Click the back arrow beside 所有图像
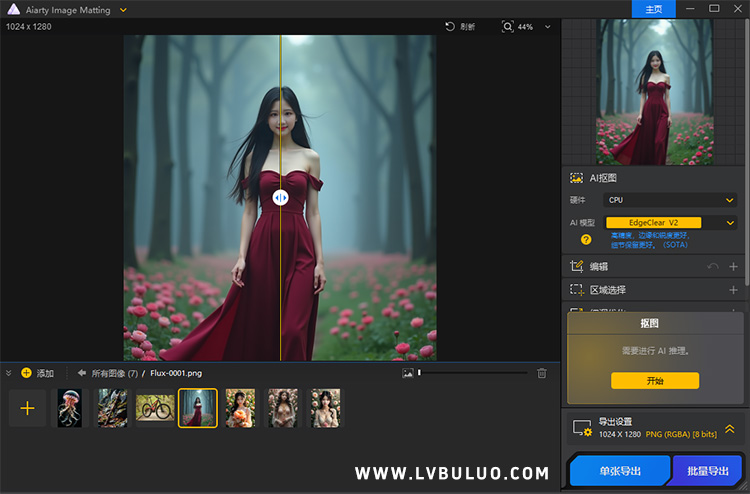Viewport: 750px width, 494px height. point(82,373)
